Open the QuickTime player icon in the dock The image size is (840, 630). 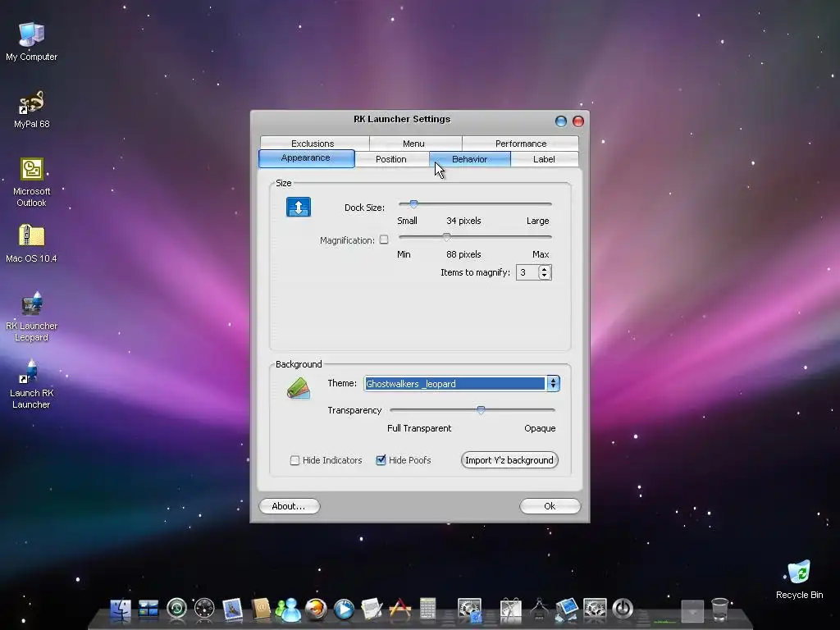click(344, 609)
